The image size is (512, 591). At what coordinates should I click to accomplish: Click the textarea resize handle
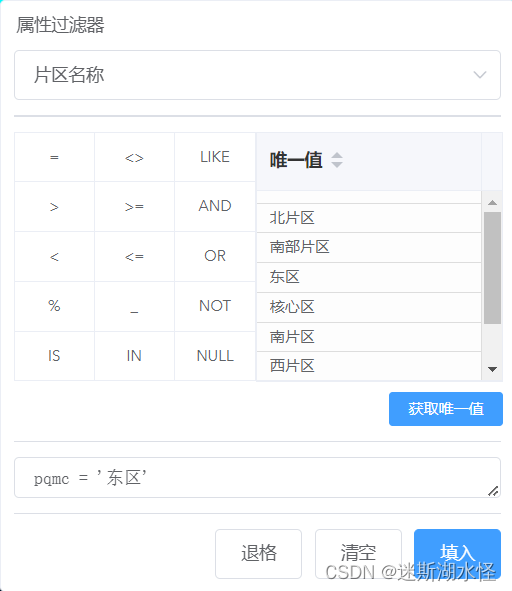pyautogui.click(x=493, y=491)
